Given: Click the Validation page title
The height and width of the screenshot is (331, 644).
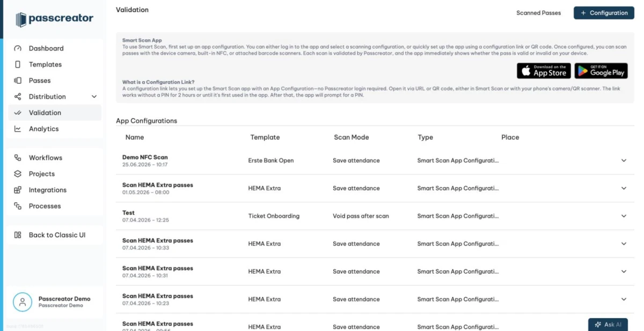Looking at the screenshot, I should 133,10.
